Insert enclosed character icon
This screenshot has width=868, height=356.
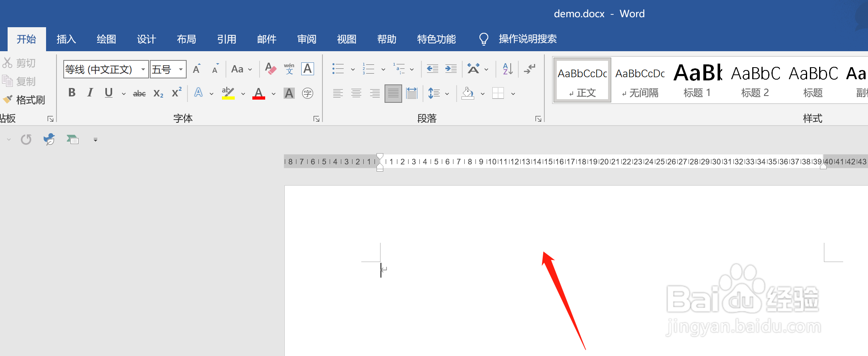point(308,94)
